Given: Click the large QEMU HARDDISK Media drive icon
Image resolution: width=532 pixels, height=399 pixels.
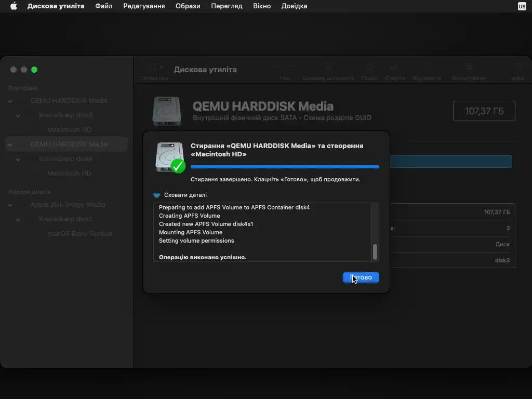Looking at the screenshot, I should point(167,111).
